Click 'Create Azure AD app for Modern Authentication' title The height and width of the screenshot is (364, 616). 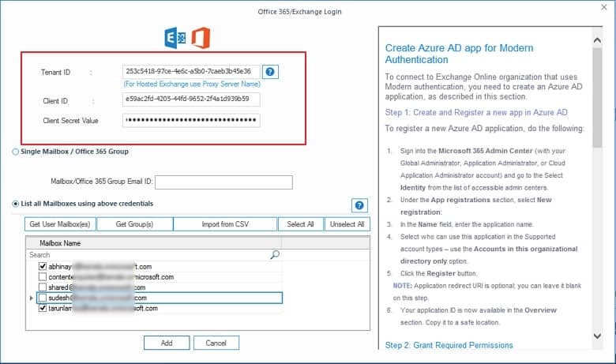[460, 54]
